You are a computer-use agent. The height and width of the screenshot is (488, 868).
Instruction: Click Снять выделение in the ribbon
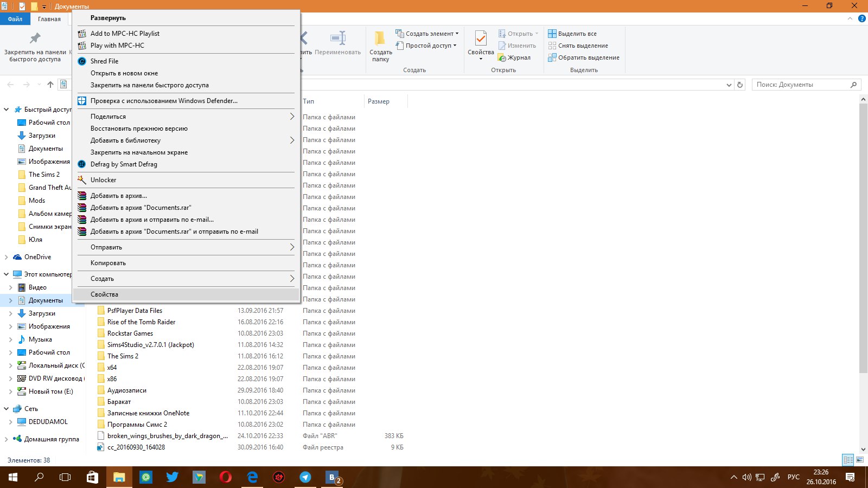(578, 46)
